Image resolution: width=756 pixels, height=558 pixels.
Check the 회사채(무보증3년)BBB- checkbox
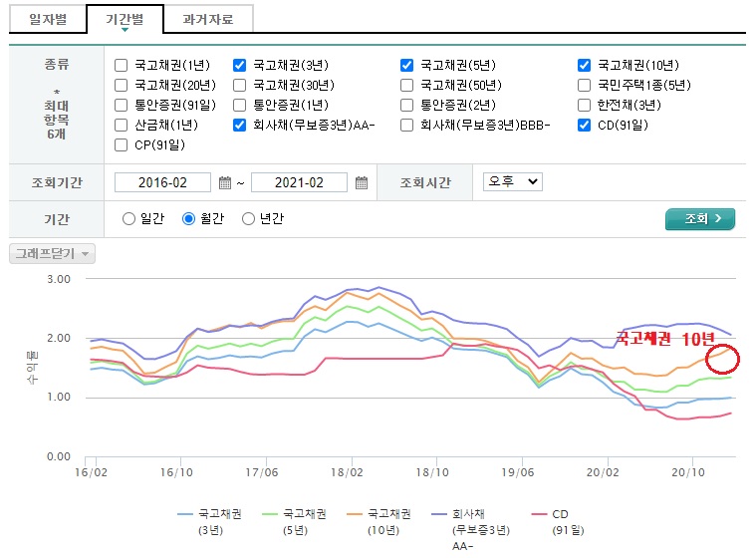[x=407, y=126]
